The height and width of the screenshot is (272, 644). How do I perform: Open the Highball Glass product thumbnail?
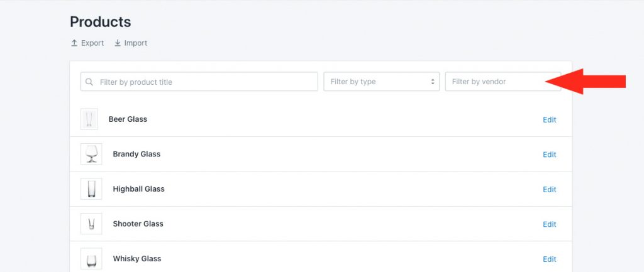(91, 188)
